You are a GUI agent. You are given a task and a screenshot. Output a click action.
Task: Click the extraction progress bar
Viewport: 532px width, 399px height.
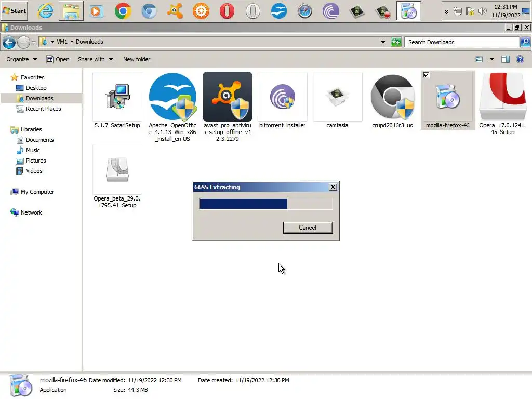pos(265,204)
